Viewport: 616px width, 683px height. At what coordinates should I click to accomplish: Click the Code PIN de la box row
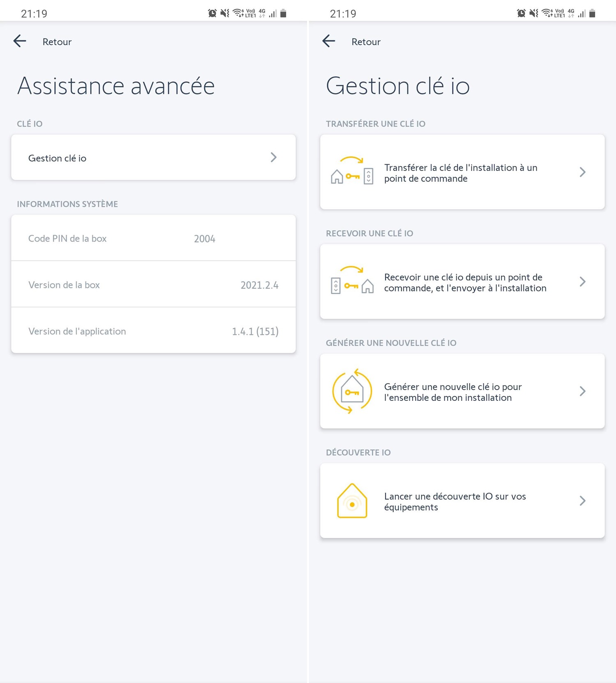tap(154, 238)
